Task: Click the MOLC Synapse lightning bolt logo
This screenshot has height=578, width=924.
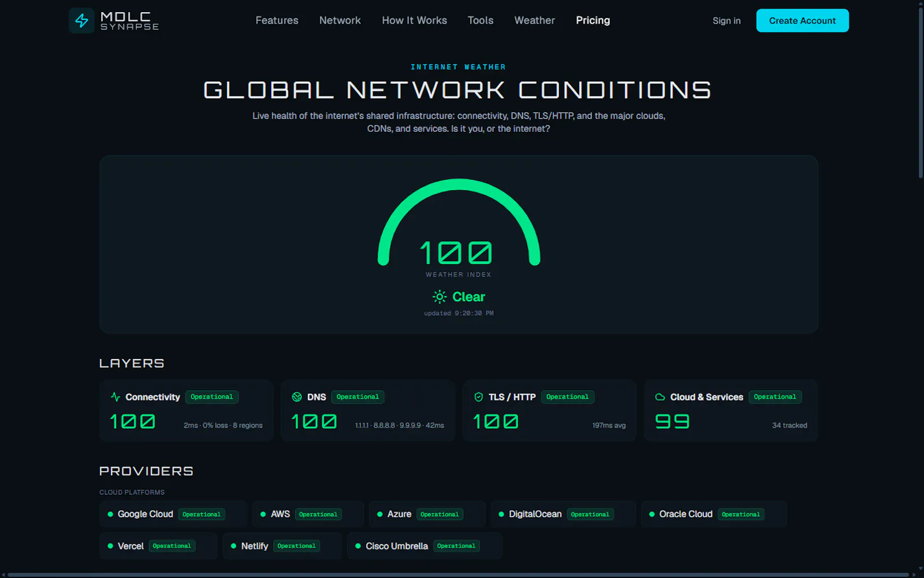Action: tap(81, 20)
